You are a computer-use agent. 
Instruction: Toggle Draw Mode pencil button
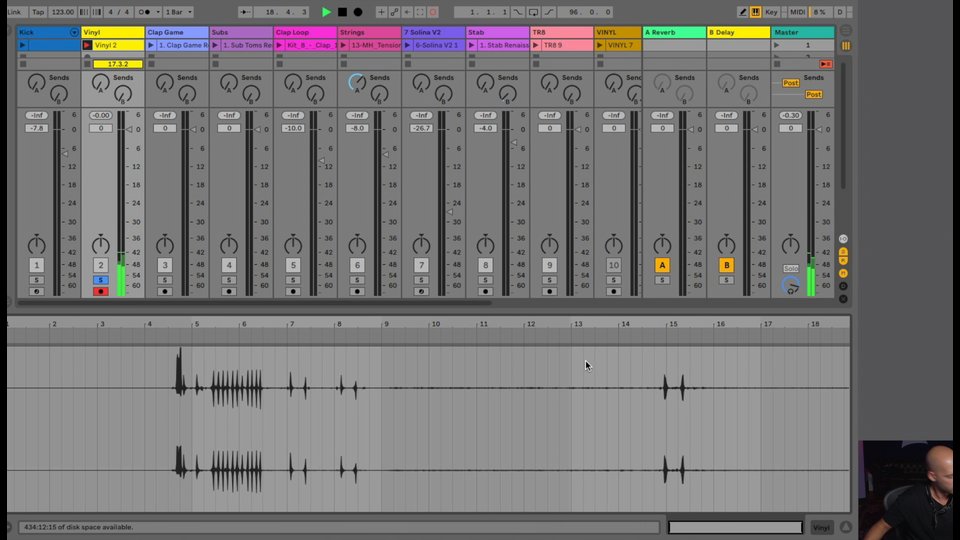click(743, 12)
